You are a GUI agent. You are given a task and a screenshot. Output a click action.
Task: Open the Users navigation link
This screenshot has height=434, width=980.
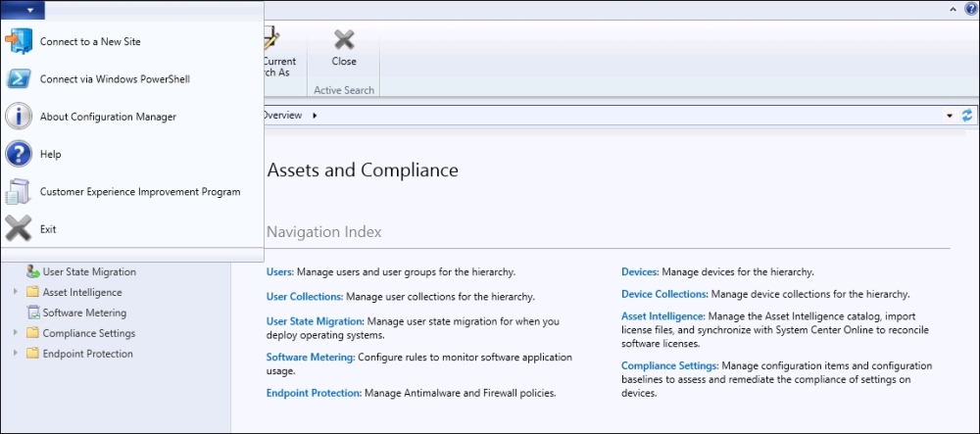280,271
